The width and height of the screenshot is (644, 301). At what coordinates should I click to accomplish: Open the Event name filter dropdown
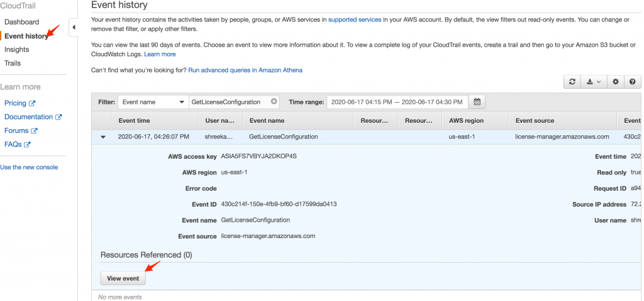click(x=153, y=102)
